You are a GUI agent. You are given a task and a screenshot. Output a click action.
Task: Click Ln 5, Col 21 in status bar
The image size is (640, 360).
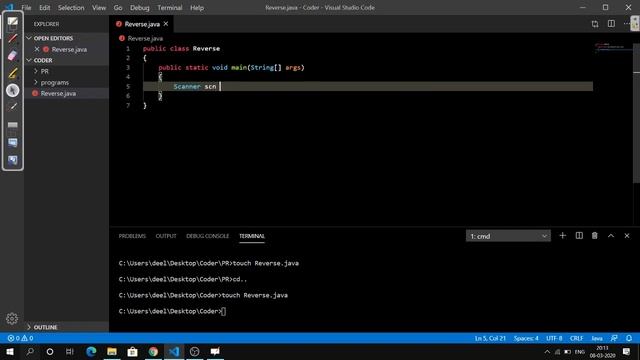490,338
